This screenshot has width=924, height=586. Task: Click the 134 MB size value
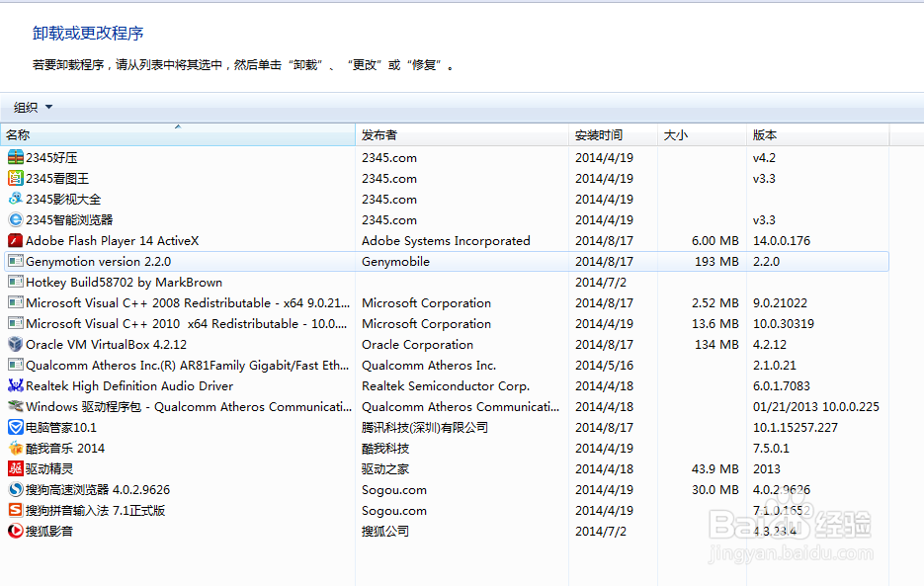point(716,344)
